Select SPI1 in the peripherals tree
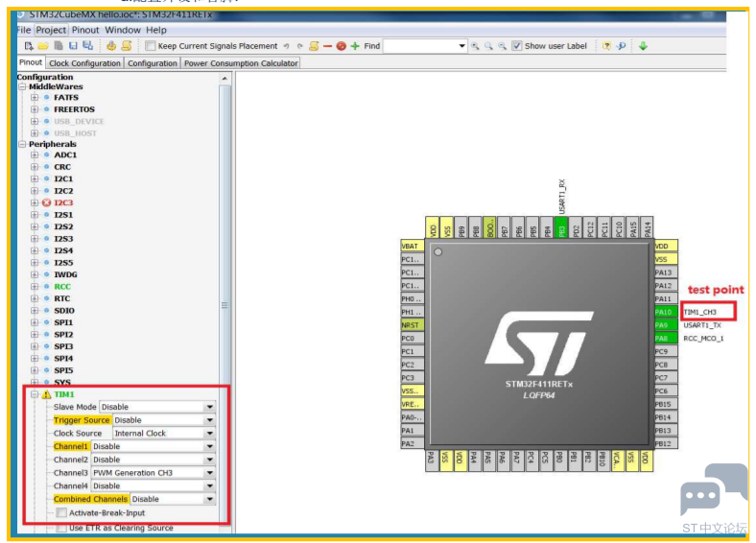756x543 pixels. pos(63,322)
